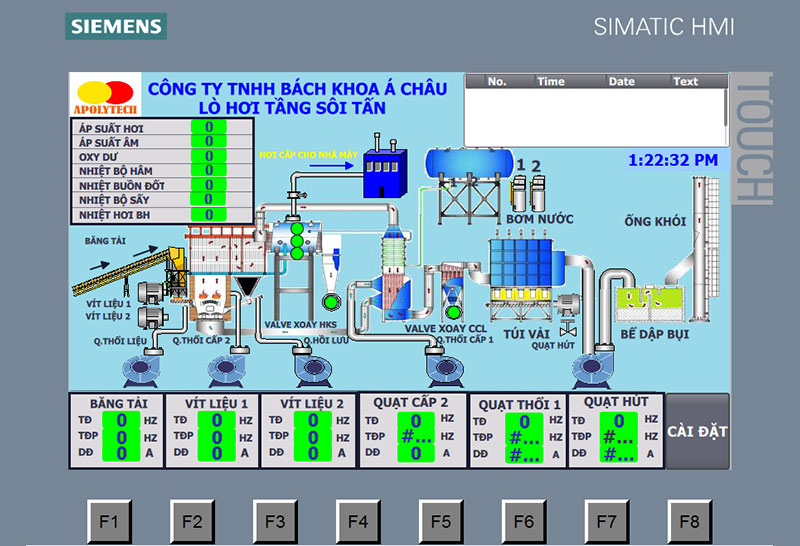Click the ÁP SUẤT HƠI value field
This screenshot has width=800, height=546.
(x=209, y=127)
